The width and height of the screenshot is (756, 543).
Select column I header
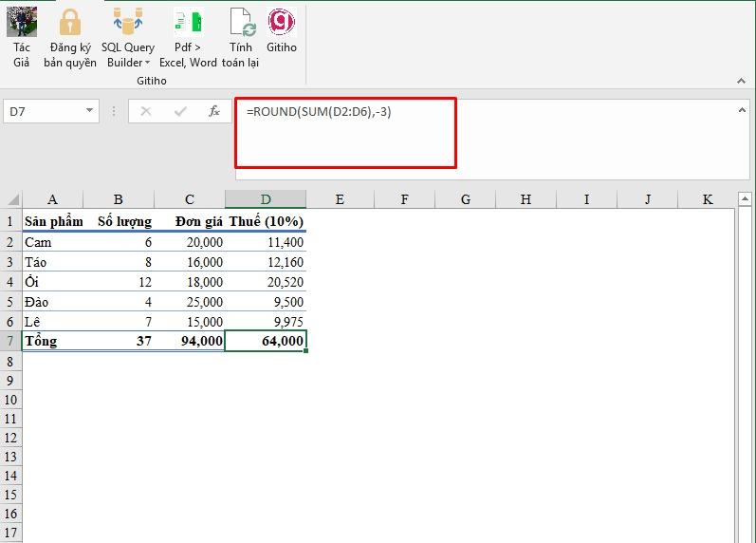coord(587,198)
